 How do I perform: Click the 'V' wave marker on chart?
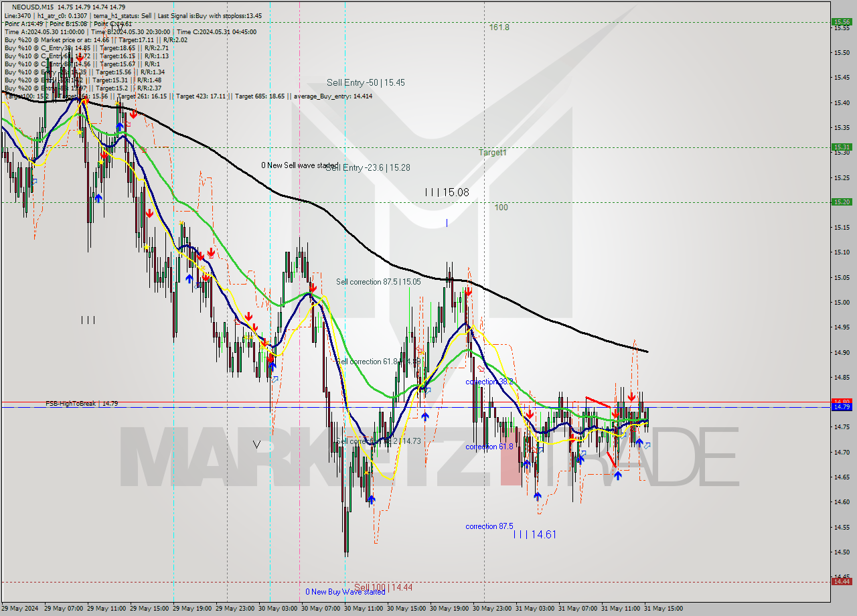tap(257, 443)
